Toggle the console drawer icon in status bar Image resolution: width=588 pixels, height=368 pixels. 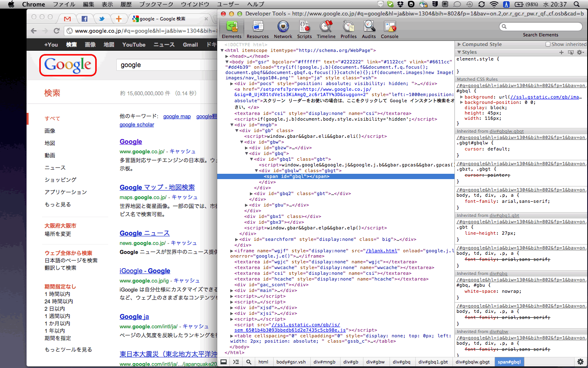pyautogui.click(x=236, y=362)
